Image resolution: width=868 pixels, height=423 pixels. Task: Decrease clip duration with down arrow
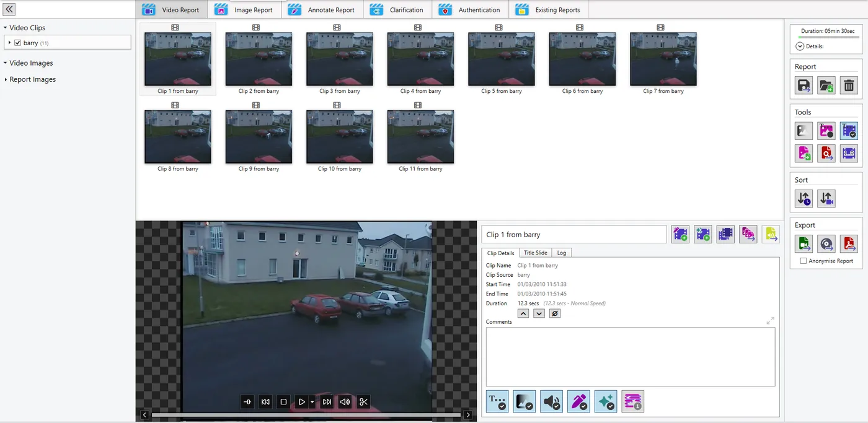(539, 313)
